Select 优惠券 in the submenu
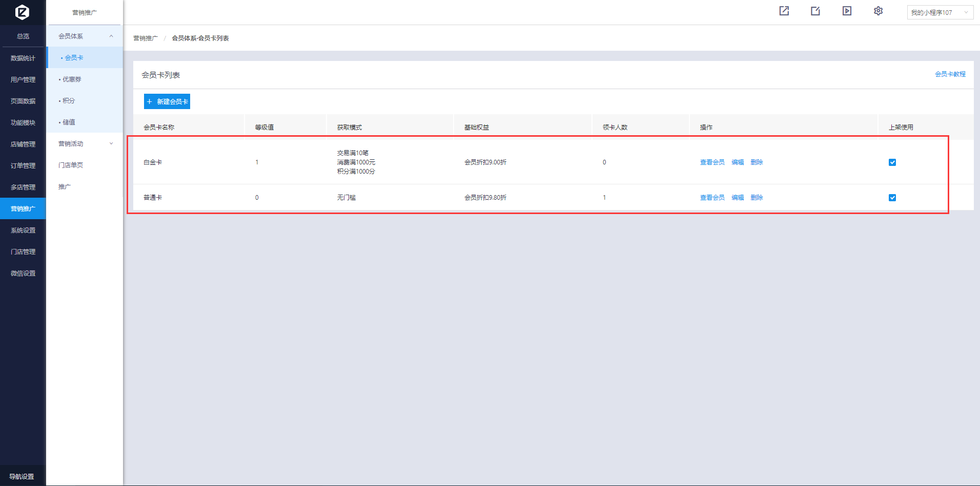The width and height of the screenshot is (980, 486). [x=72, y=79]
